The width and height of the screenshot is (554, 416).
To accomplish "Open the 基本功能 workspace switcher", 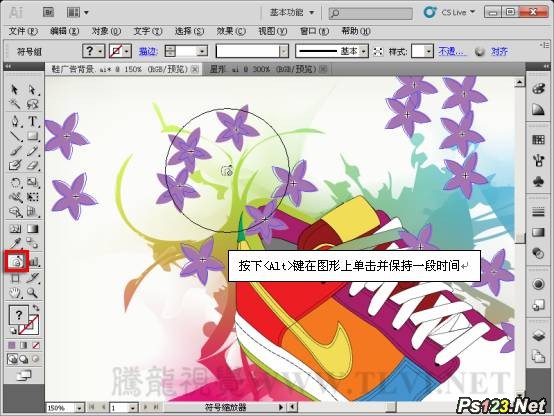I will [x=292, y=12].
